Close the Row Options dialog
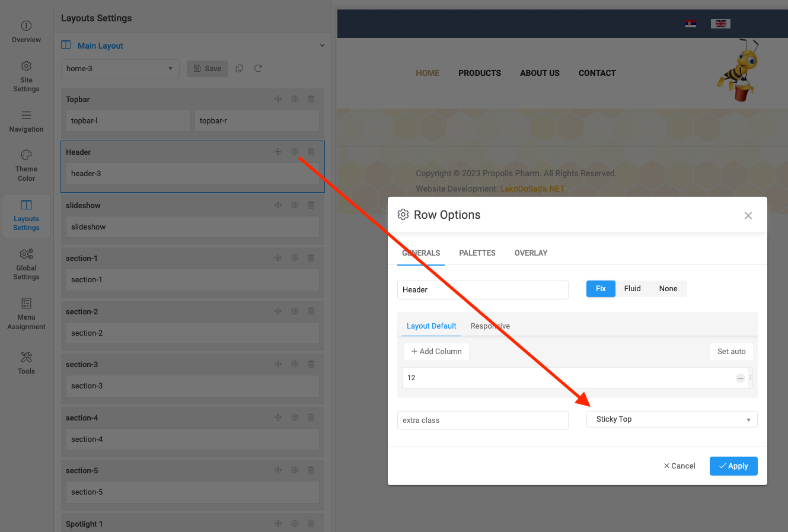The image size is (788, 532). click(748, 215)
